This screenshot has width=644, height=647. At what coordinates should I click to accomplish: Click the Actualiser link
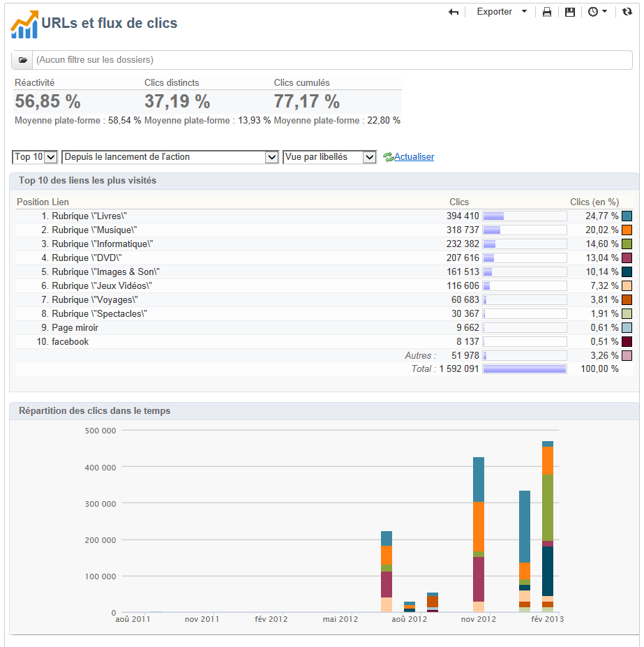414,157
